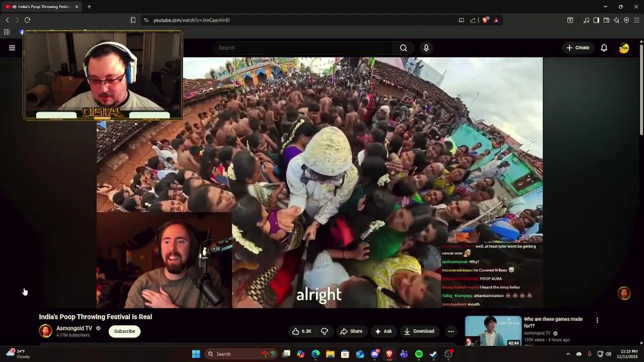Click the video player area to pause
Screen dimensions: 644x362
[319, 183]
